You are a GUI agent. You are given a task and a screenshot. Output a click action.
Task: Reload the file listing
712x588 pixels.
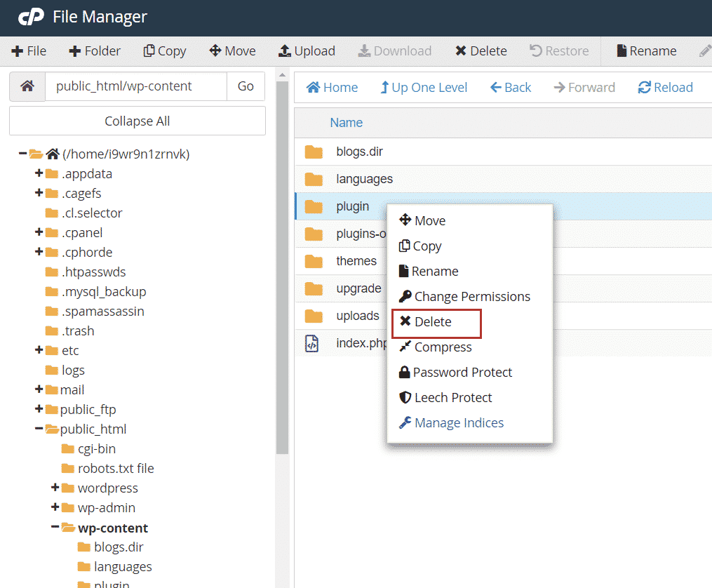pyautogui.click(x=666, y=87)
